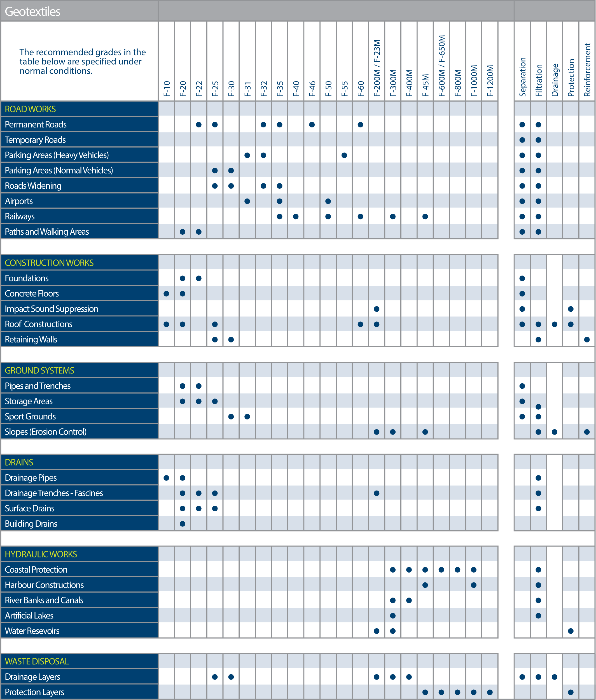Click the Concrete Floors F-10 dot

click(x=166, y=294)
